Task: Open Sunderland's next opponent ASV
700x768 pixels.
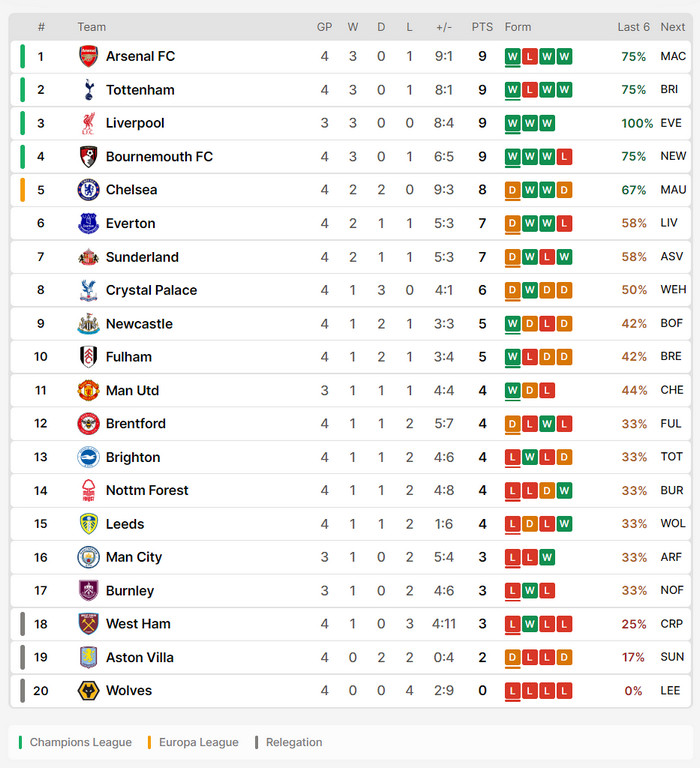Action: pos(672,257)
